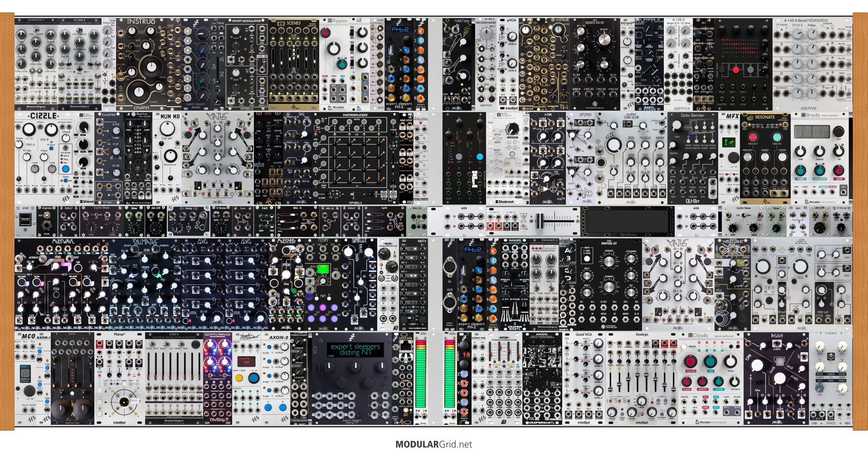Viewport: 868px width, 452px height.
Task: Select the Matrixplexer routing module
Action: click(x=355, y=158)
